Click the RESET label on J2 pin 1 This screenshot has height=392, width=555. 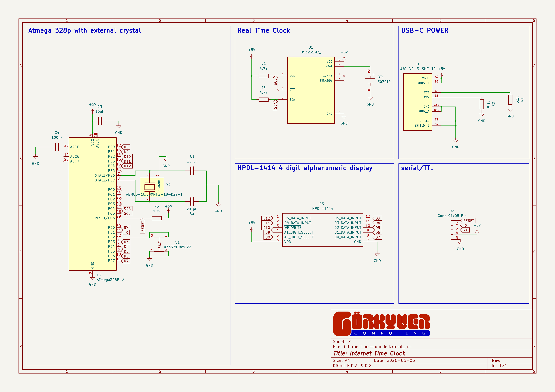[468, 221]
